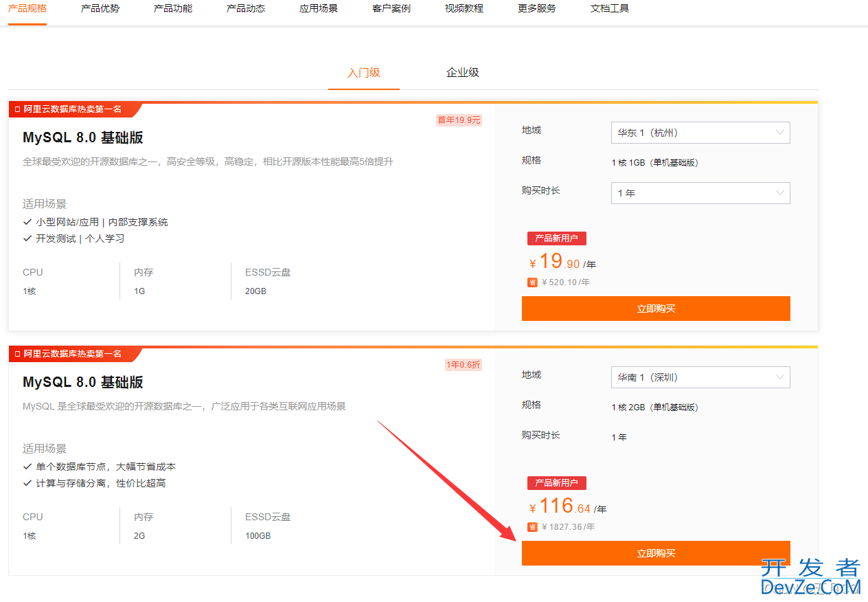Click the 2G 内存 value

pyautogui.click(x=139, y=536)
